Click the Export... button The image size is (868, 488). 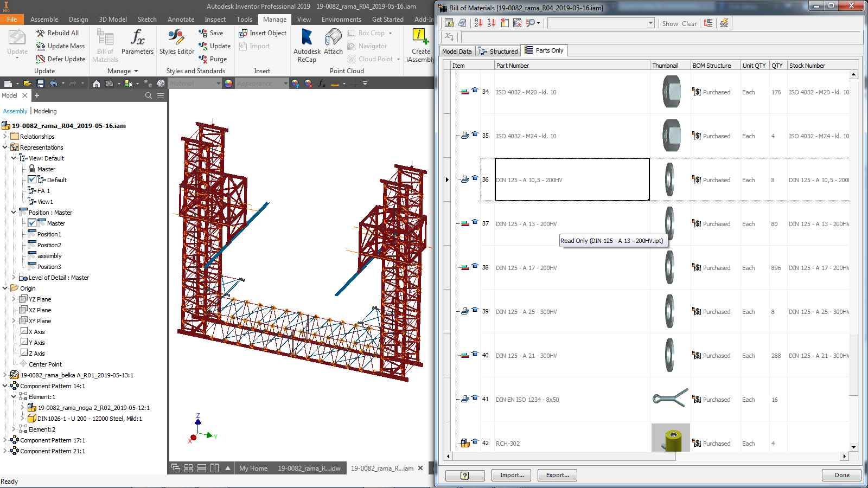click(557, 475)
